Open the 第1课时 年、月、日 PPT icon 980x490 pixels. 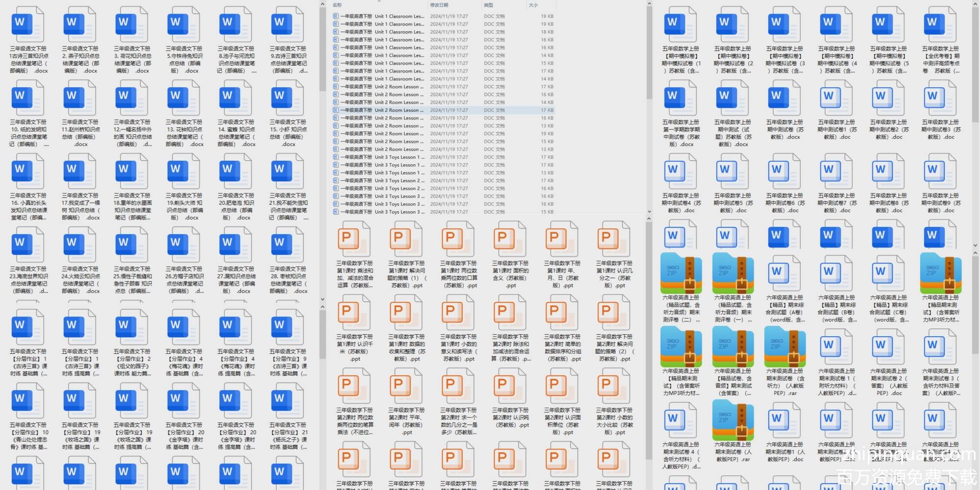(x=563, y=239)
